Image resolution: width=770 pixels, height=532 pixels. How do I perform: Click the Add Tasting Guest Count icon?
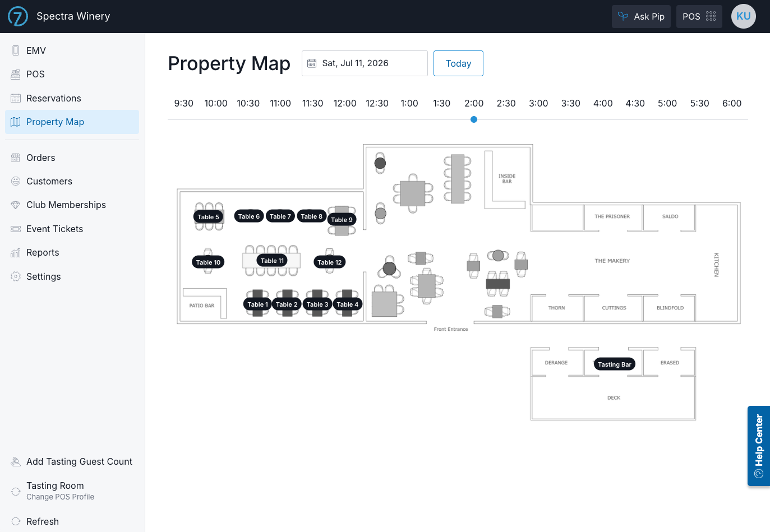coord(16,461)
